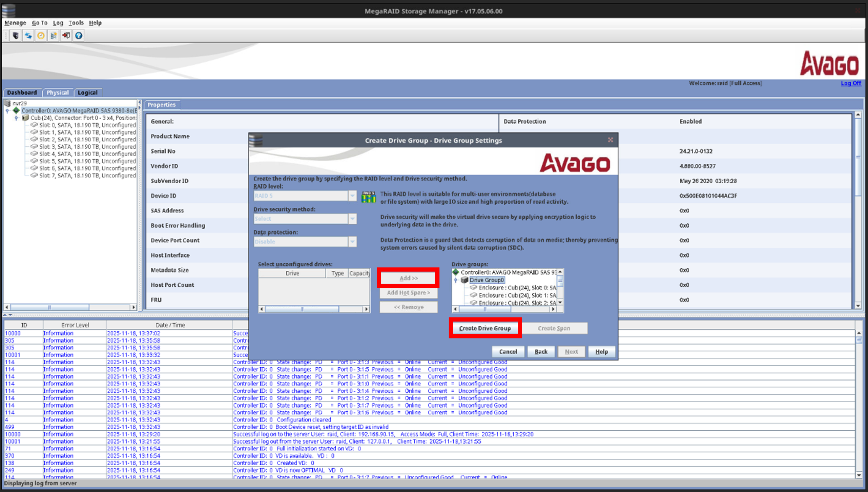Click the Create Drive Group button

[x=485, y=328]
